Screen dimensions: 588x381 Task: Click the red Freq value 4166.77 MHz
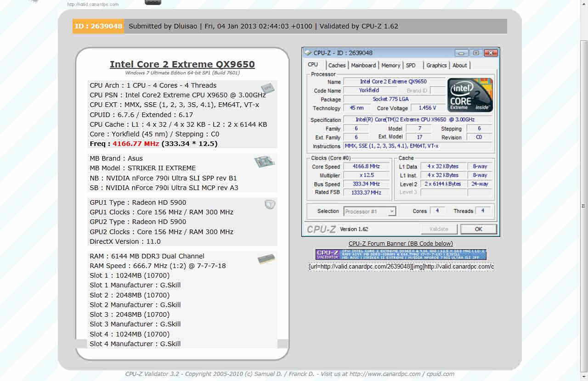[136, 144]
